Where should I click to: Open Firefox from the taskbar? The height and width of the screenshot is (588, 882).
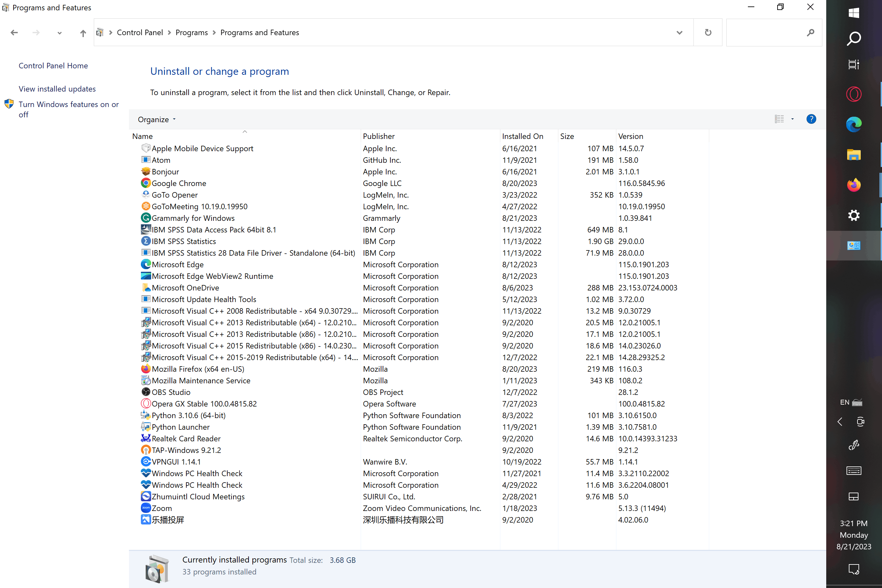[854, 185]
